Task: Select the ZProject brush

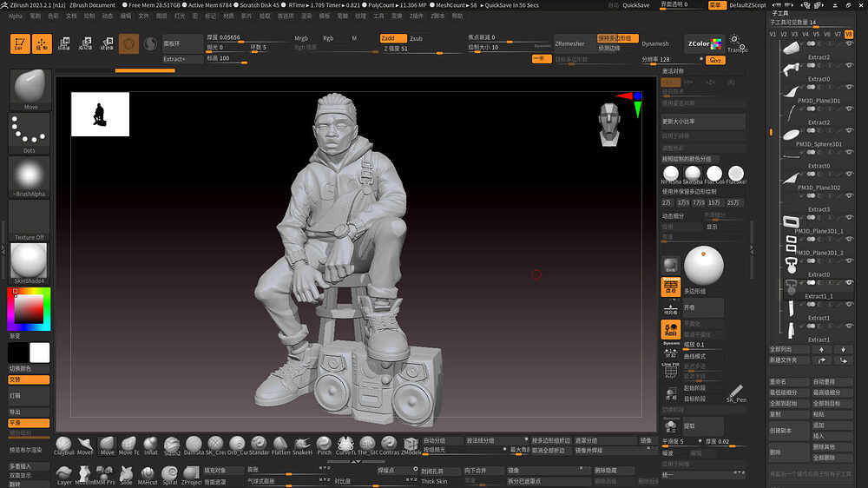Action: tap(191, 475)
